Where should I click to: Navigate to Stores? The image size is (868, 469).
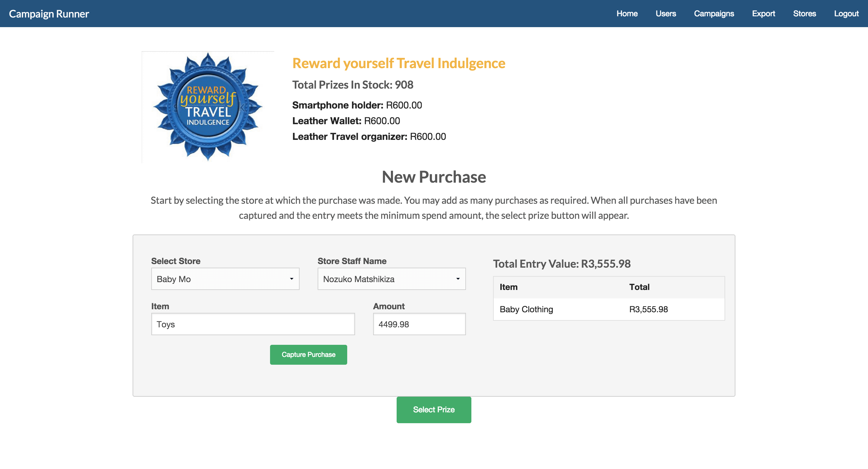pyautogui.click(x=804, y=14)
